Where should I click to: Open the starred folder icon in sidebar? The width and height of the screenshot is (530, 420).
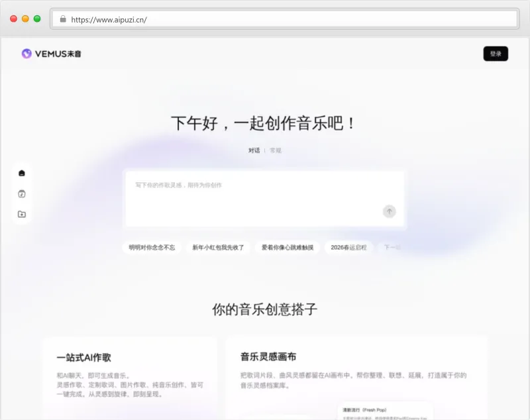coord(22,214)
